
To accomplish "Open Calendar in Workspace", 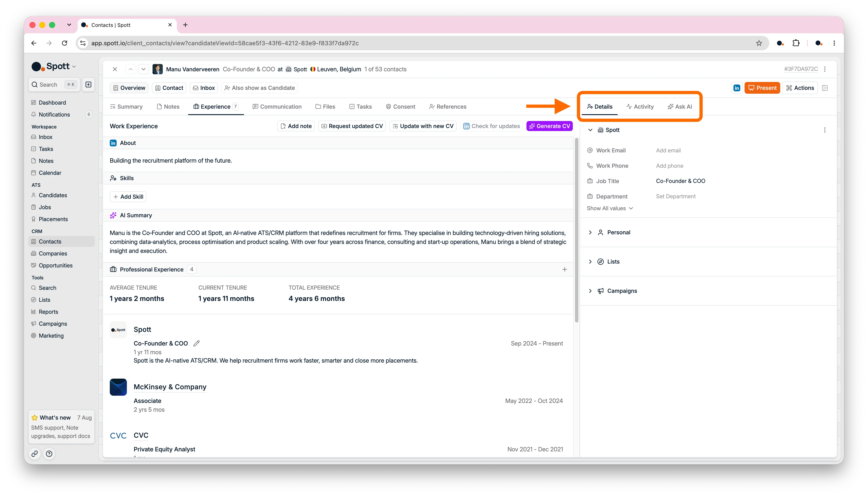I will coord(61,173).
